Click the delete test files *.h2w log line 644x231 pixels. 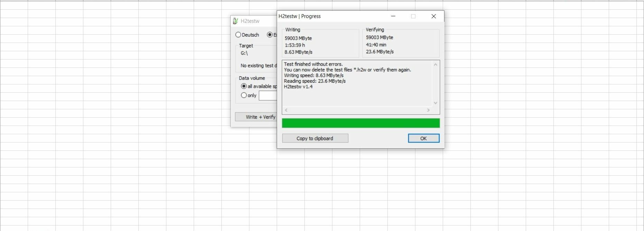pos(348,70)
